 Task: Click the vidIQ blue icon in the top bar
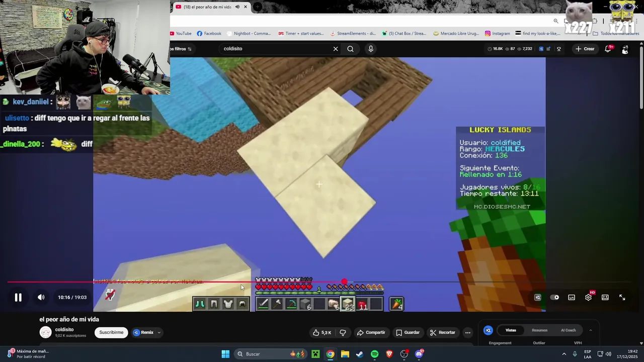[541, 49]
